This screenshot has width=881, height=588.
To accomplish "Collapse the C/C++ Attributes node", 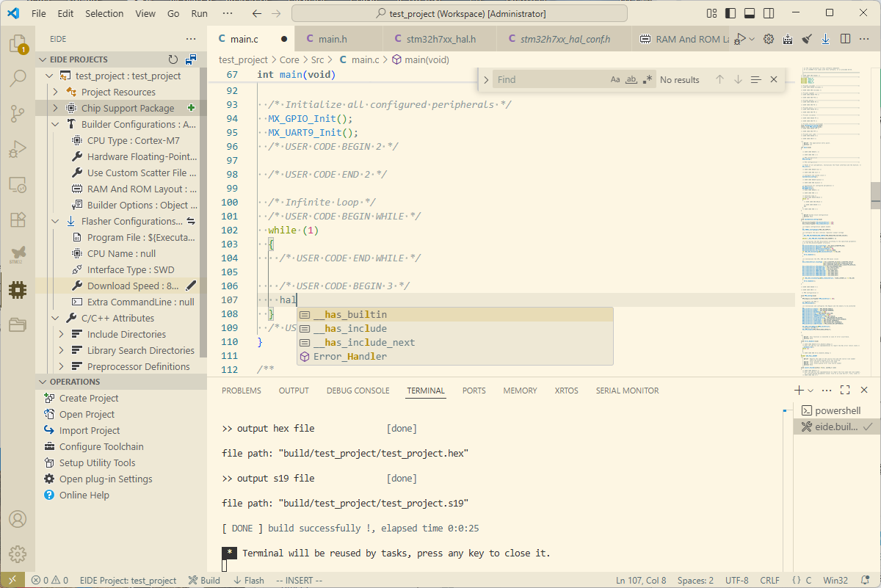I will tap(56, 318).
